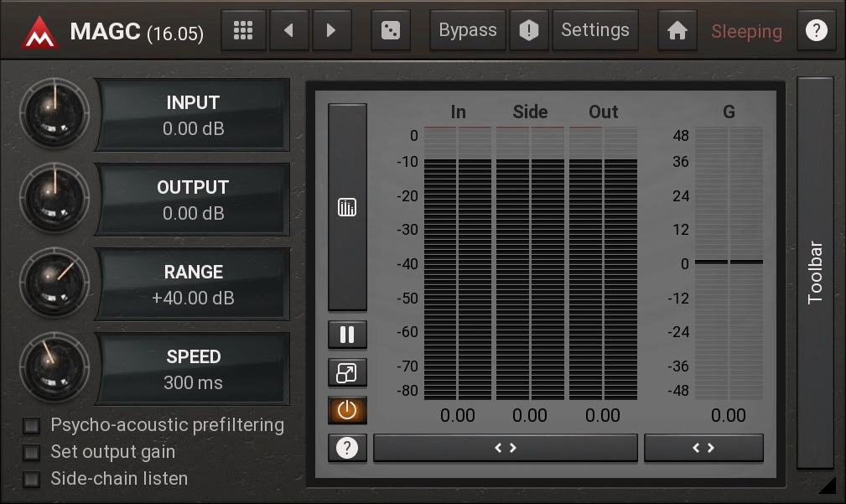Click the Bypass button
This screenshot has width=846, height=504.
coord(468,30)
